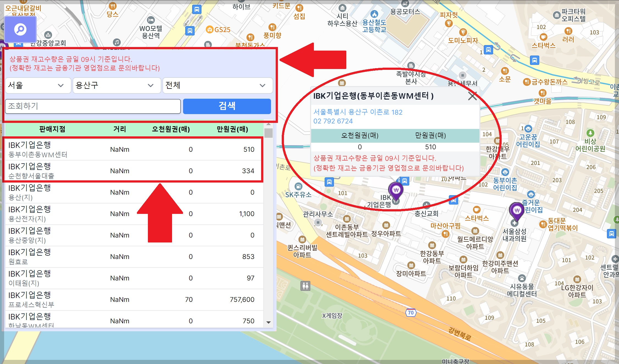Click the 만원권(매) column header
Viewport: 619px width, 364px height.
pyautogui.click(x=232, y=129)
